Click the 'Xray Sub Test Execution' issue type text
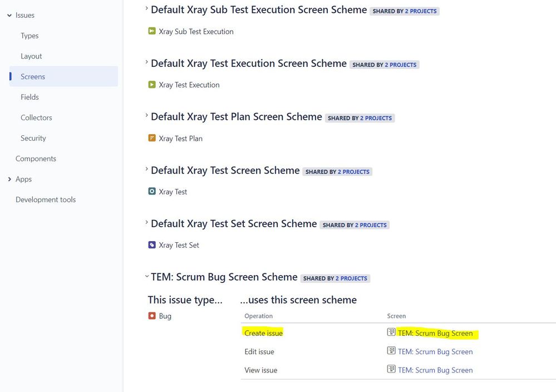Image resolution: width=556 pixels, height=392 pixels. coord(196,32)
